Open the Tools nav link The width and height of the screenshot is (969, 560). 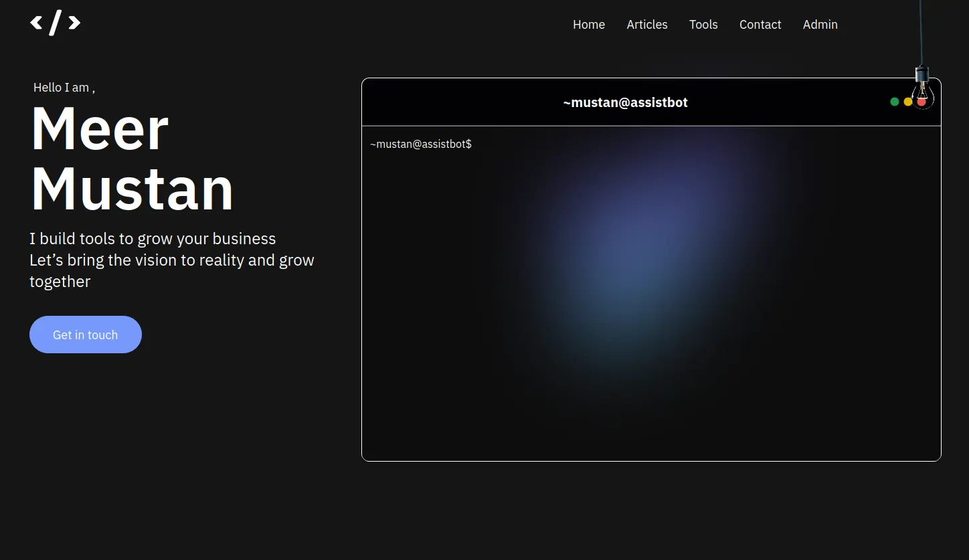[703, 25]
